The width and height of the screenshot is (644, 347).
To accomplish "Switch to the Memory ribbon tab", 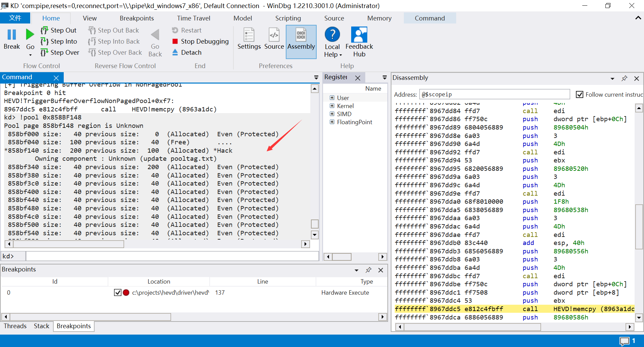I will click(379, 18).
